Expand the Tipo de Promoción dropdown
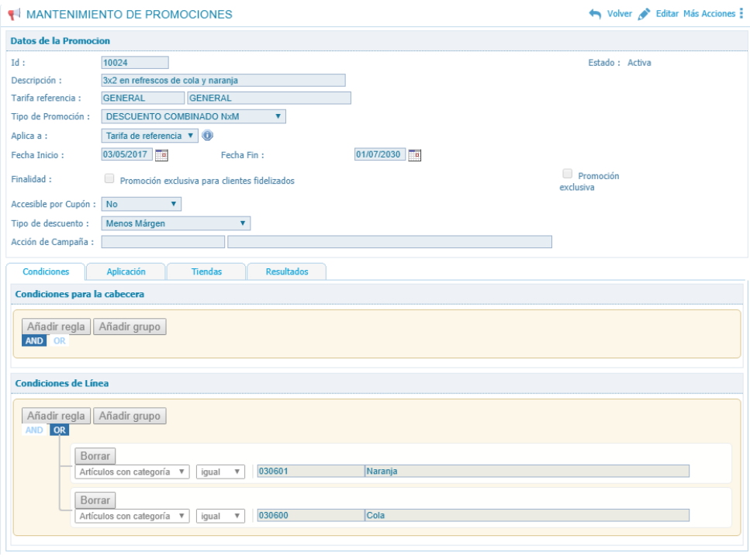This screenshot has width=750, height=560. (194, 116)
